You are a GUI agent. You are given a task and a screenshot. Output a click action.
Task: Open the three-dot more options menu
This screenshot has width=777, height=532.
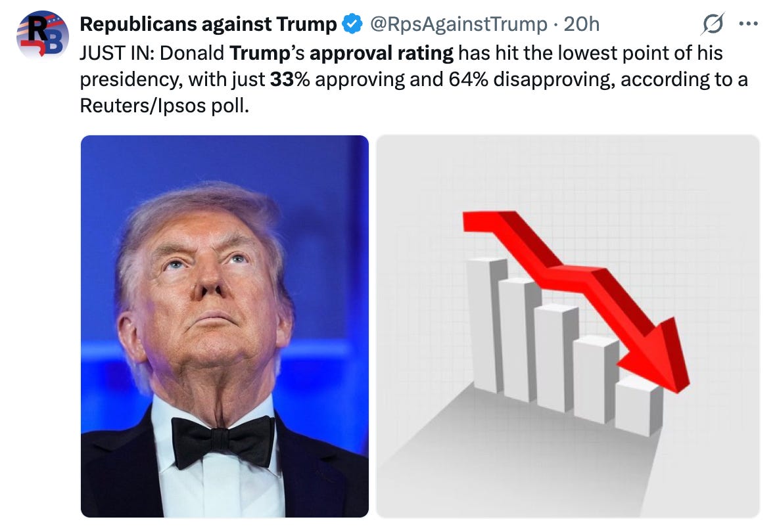(x=748, y=23)
